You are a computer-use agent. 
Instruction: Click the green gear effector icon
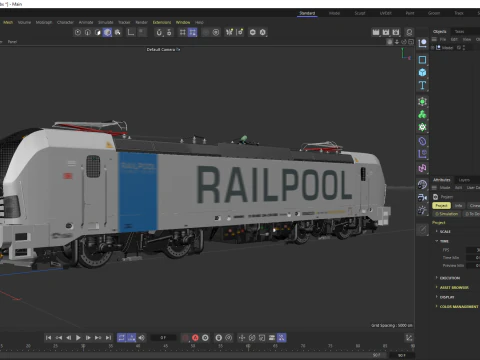coord(422,127)
